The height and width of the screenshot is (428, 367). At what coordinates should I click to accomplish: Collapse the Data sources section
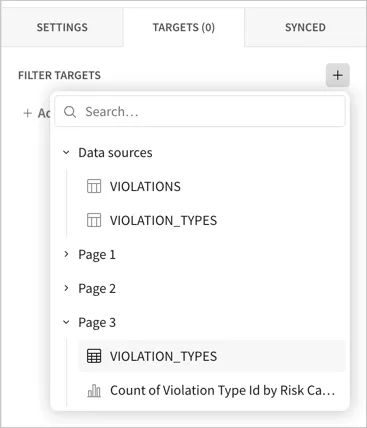(x=66, y=153)
